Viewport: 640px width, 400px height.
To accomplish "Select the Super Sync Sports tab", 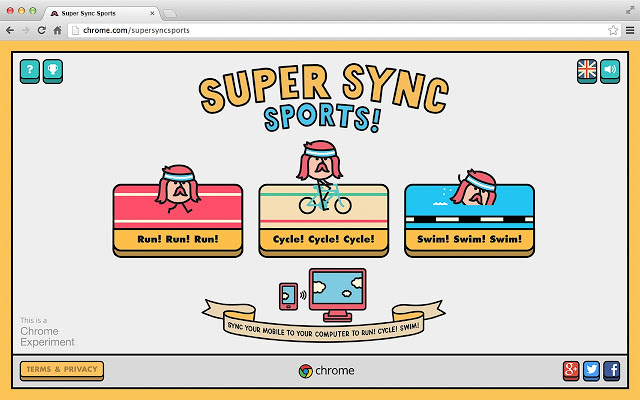I will (100, 13).
